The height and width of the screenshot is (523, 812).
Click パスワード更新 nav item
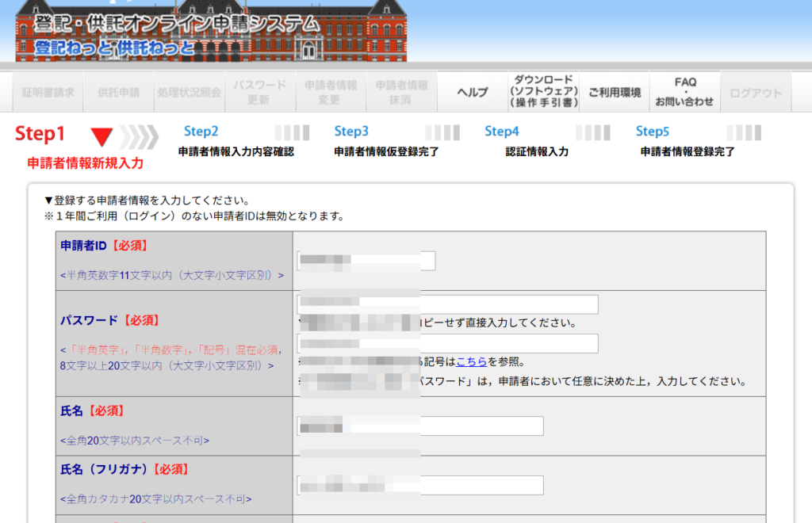pyautogui.click(x=259, y=93)
